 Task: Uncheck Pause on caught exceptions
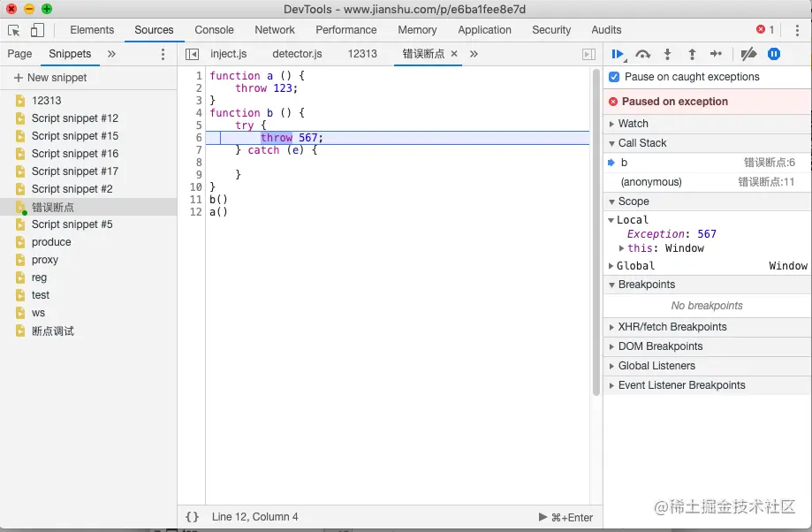pos(614,77)
